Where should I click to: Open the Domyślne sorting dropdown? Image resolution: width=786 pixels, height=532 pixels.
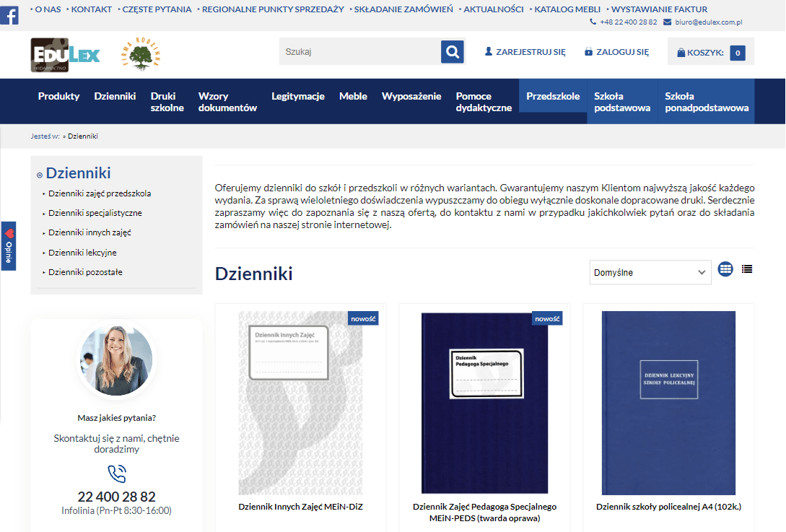coord(650,272)
